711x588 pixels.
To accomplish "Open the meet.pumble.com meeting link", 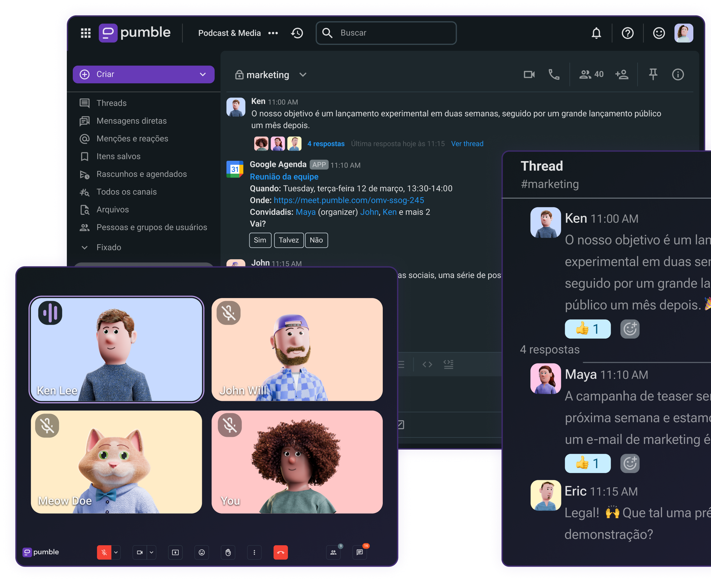I will click(x=349, y=200).
